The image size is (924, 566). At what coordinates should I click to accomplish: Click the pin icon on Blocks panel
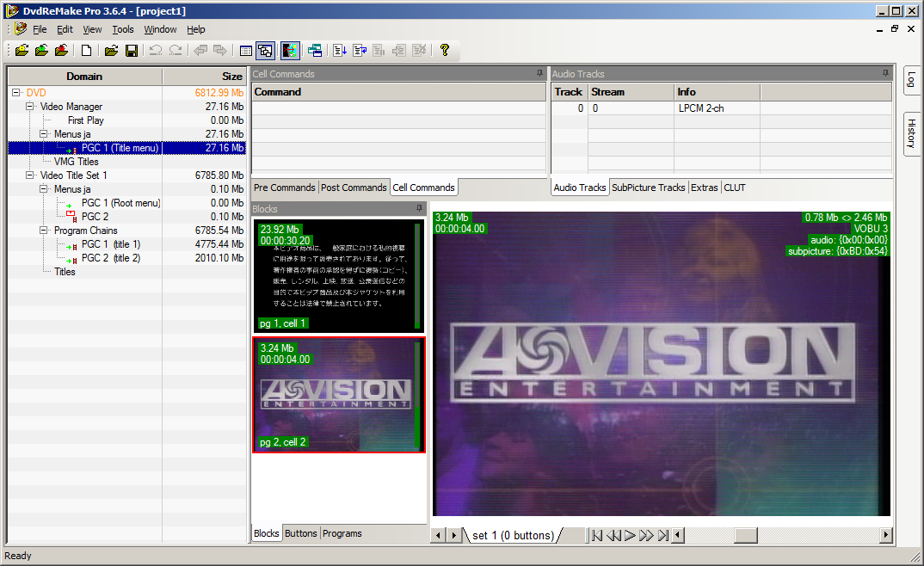[419, 208]
